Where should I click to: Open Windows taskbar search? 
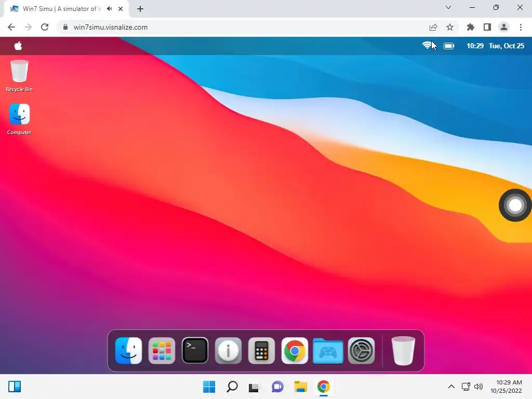(x=232, y=387)
